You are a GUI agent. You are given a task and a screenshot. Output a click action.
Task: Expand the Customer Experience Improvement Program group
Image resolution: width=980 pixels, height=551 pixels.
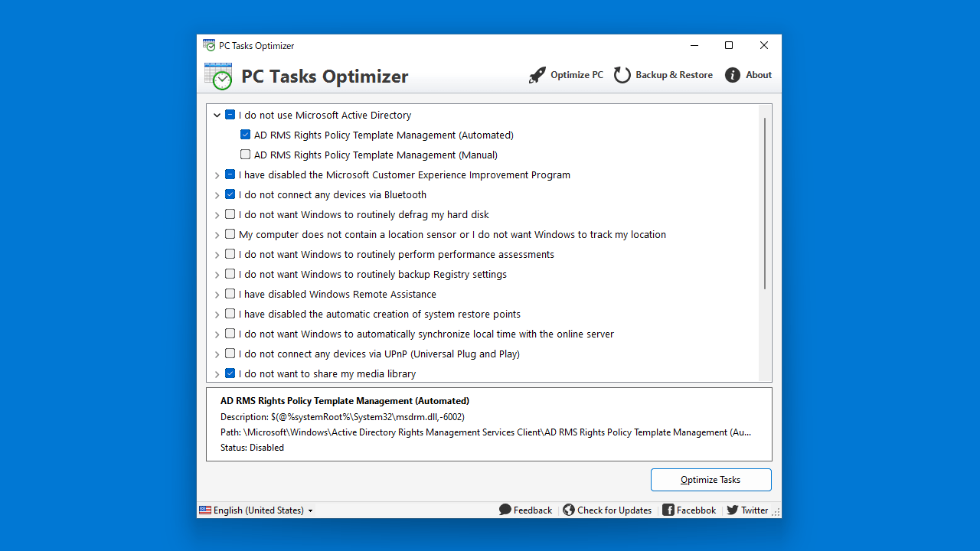217,175
